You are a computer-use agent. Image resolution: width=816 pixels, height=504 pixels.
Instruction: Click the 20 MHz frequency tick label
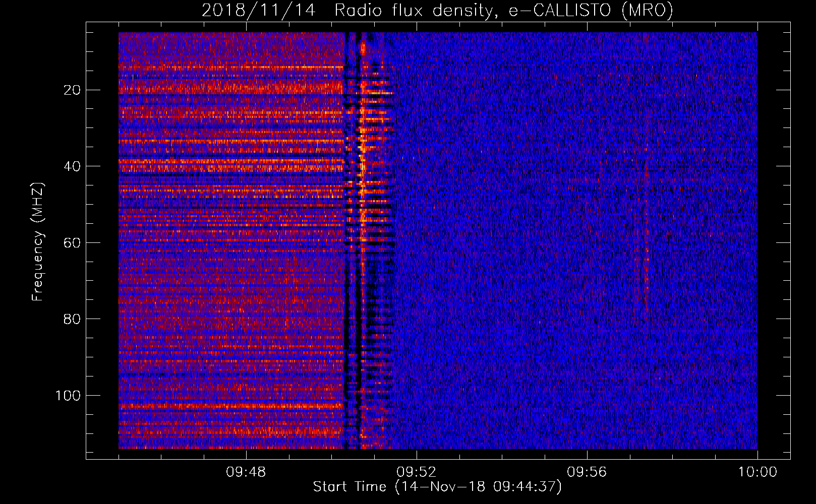tap(73, 90)
